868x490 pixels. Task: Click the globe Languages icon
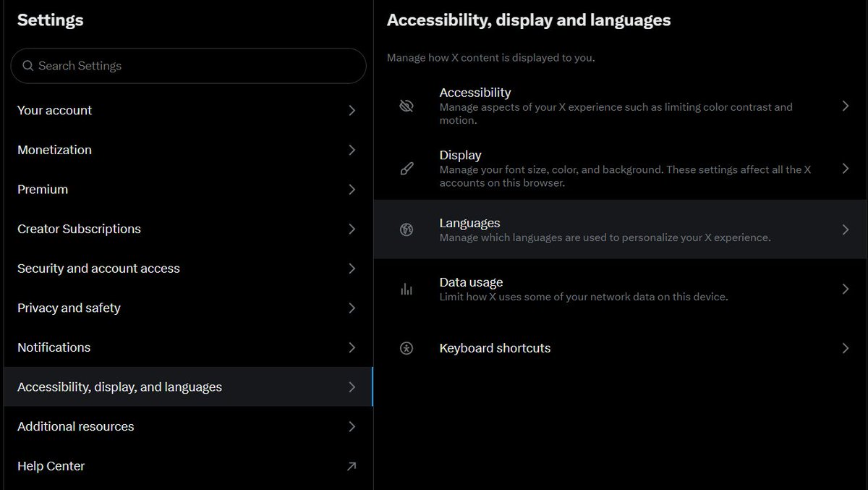(x=407, y=230)
